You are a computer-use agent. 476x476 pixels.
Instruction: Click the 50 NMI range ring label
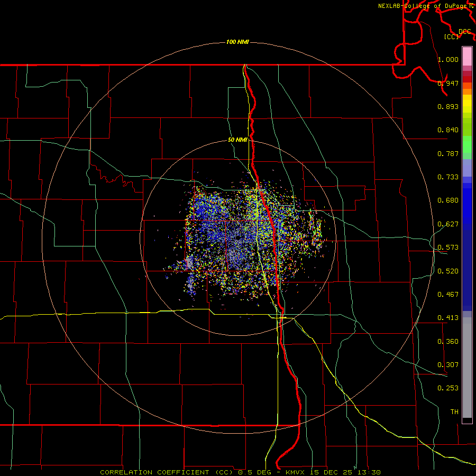click(237, 140)
